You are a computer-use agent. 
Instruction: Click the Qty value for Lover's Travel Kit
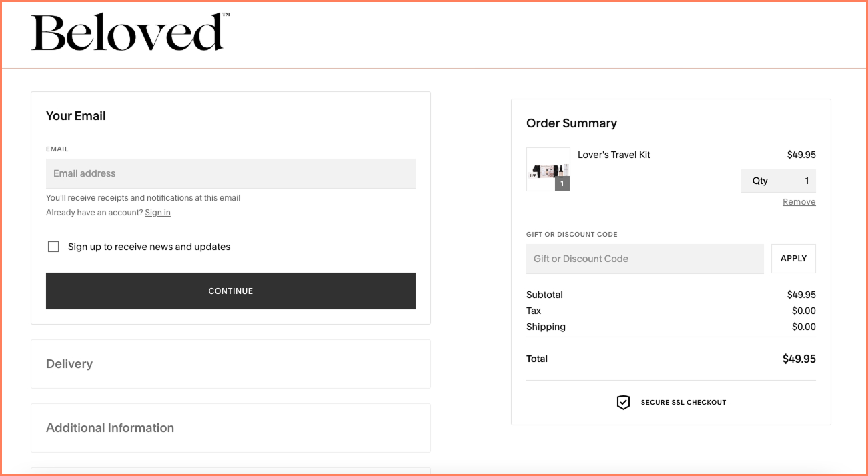click(808, 181)
